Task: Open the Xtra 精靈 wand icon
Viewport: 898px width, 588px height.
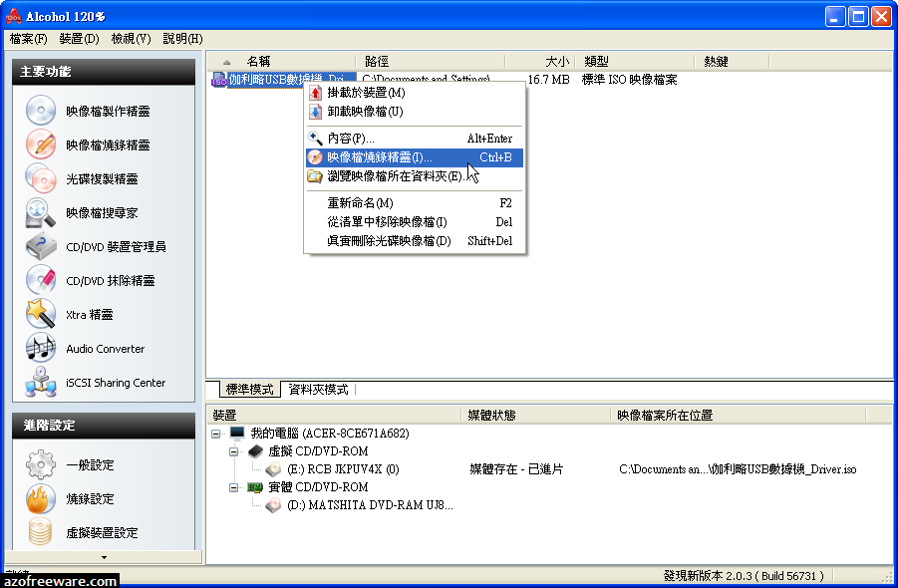Action: coord(41,314)
